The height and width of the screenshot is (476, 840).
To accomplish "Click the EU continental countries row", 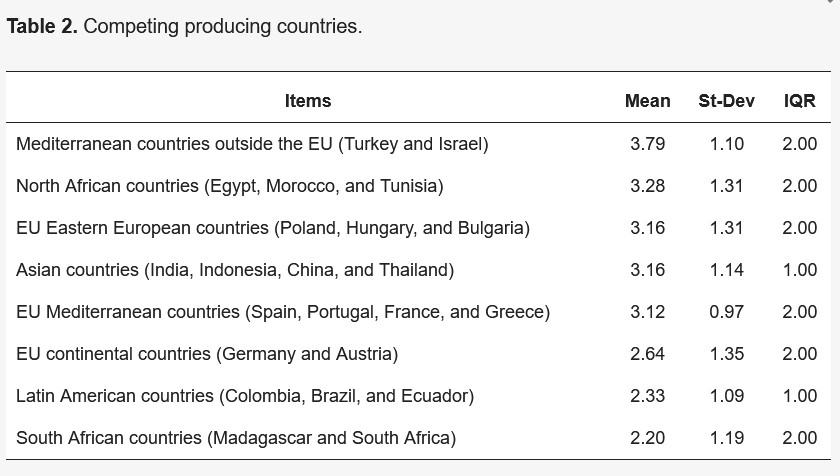I will click(x=418, y=354).
